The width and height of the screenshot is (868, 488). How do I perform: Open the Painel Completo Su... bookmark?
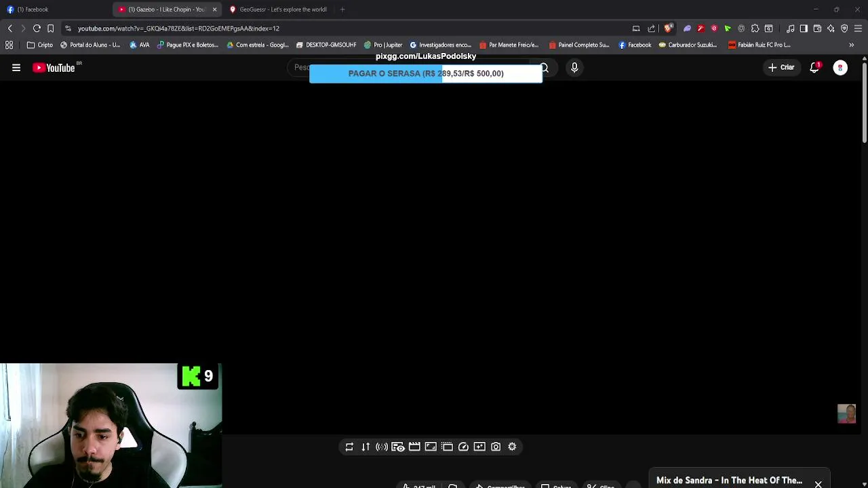point(578,45)
